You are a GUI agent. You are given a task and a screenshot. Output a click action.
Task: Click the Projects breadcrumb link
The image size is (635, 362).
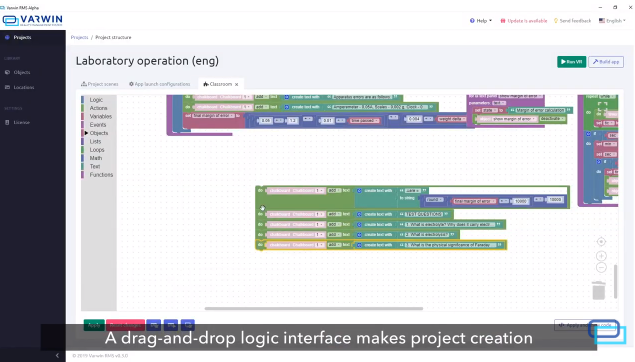[79, 37]
